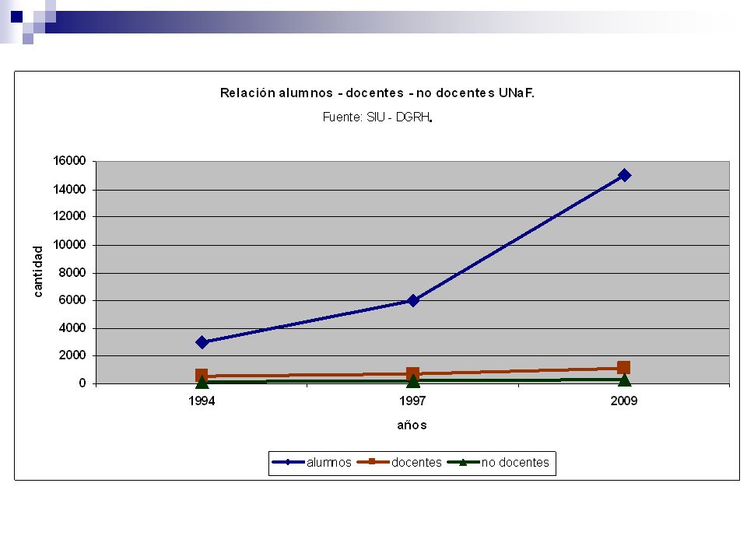Click the 16000 y-axis value
This screenshot has height=560, width=747.
click(x=69, y=161)
